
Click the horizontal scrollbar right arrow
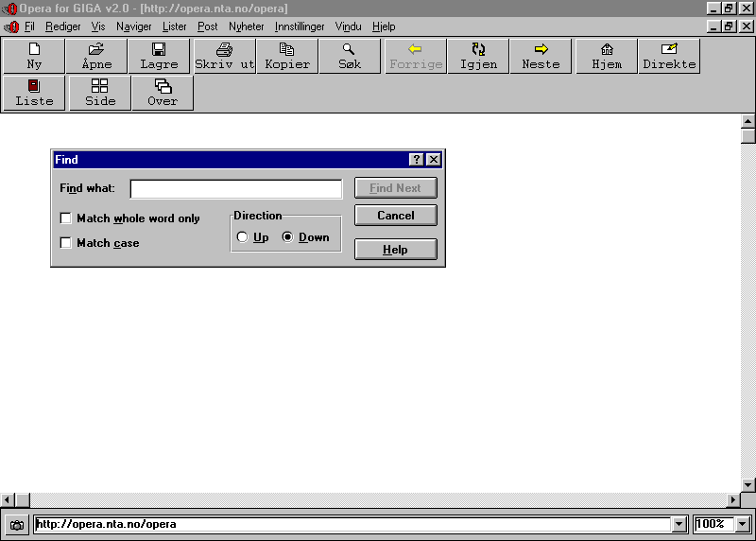click(733, 500)
